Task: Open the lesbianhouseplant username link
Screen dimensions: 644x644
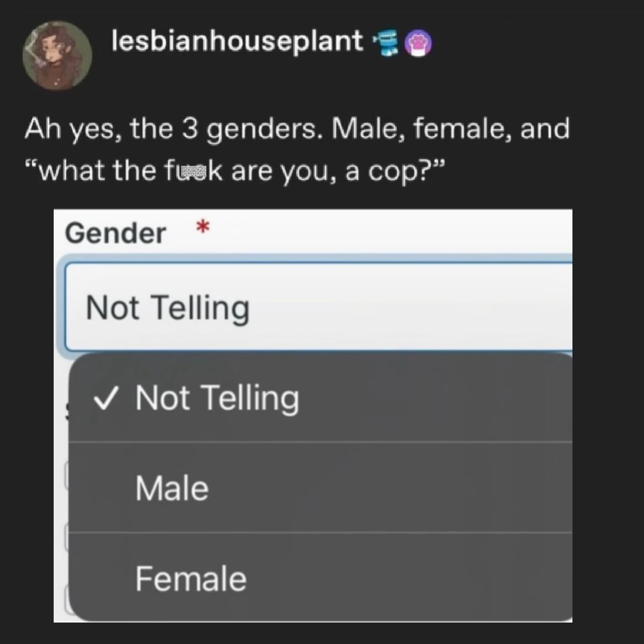Action: [x=237, y=41]
